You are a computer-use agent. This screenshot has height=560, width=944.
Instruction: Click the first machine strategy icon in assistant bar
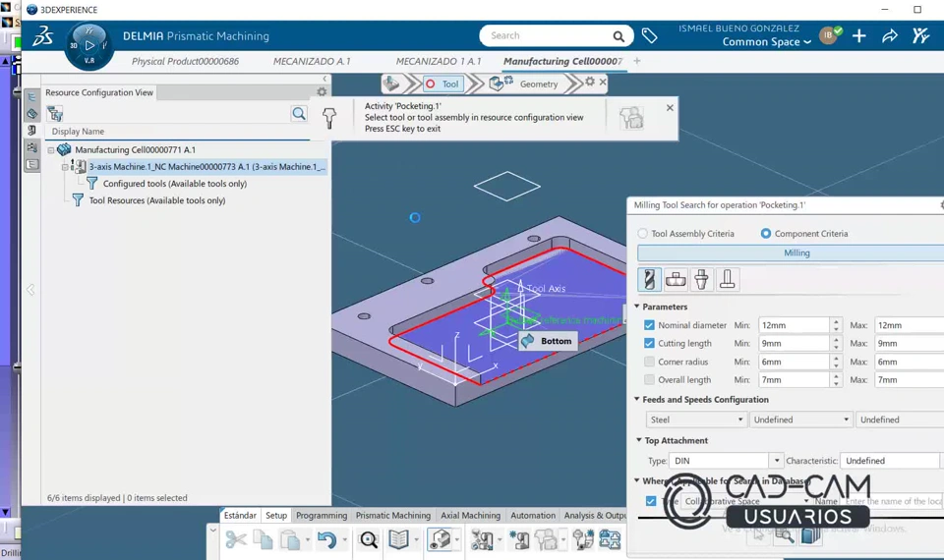pos(391,84)
